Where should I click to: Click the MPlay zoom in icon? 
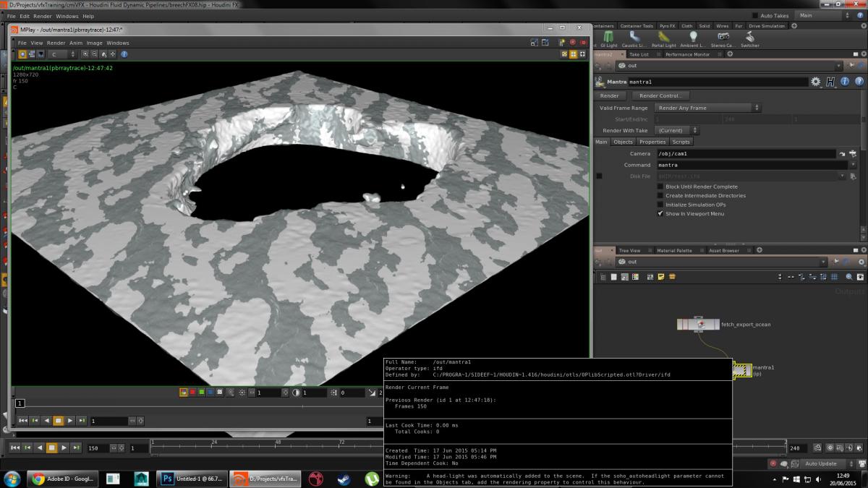(85, 54)
